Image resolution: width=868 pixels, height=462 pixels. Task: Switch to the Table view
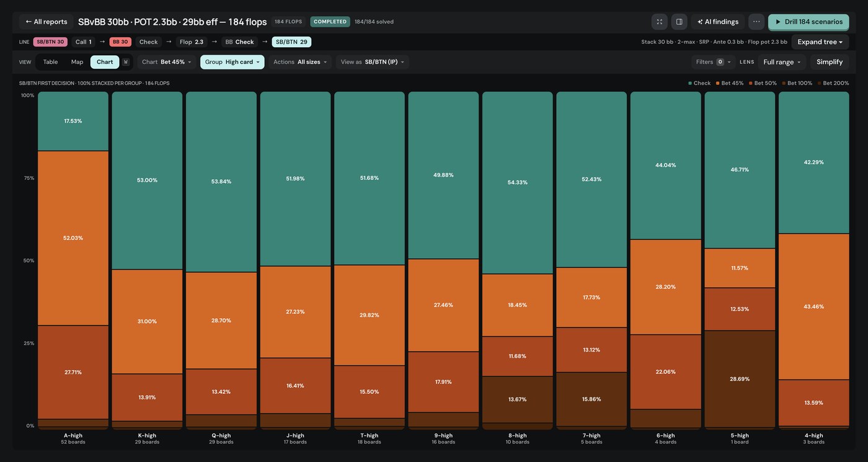[50, 62]
